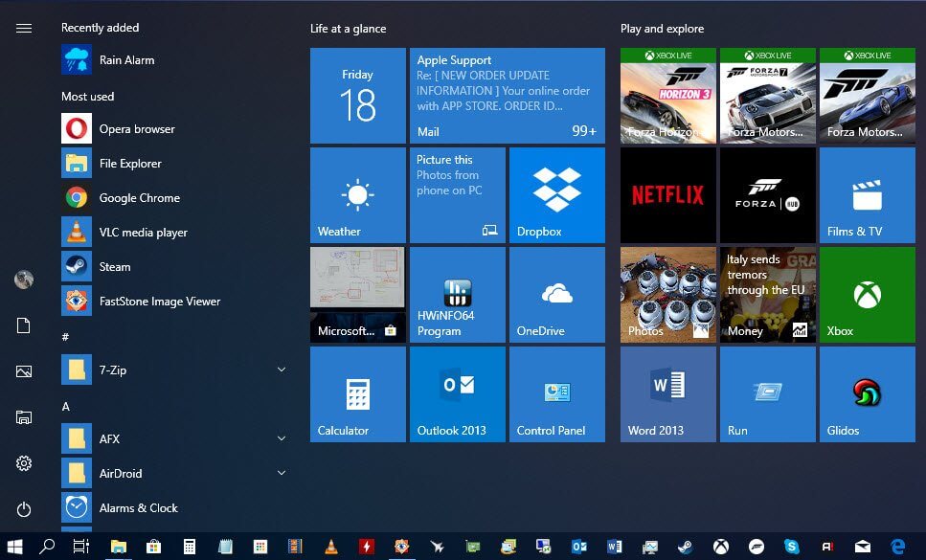Click the Calculator tile
Viewport: 926px width, 560px height.
(357, 394)
